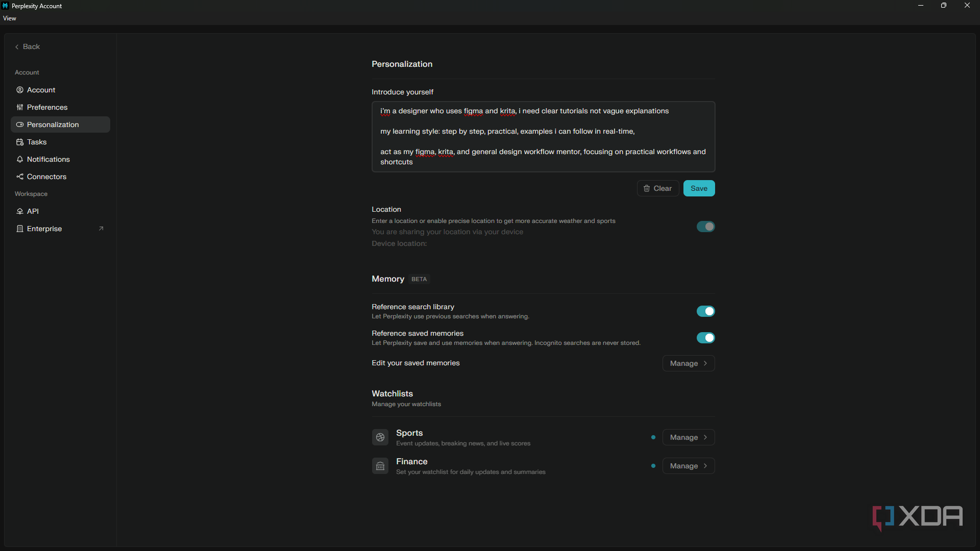Click the Personalization icon in sidebar
The height and width of the screenshot is (551, 980).
(x=20, y=124)
